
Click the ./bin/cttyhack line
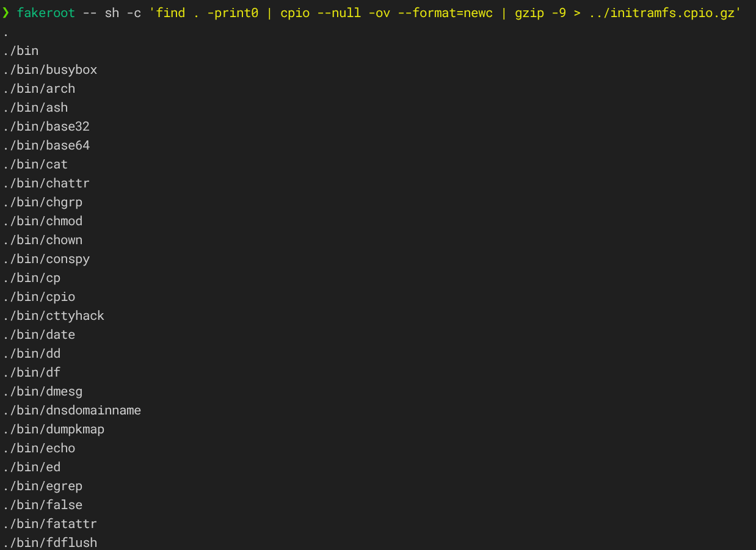(54, 316)
